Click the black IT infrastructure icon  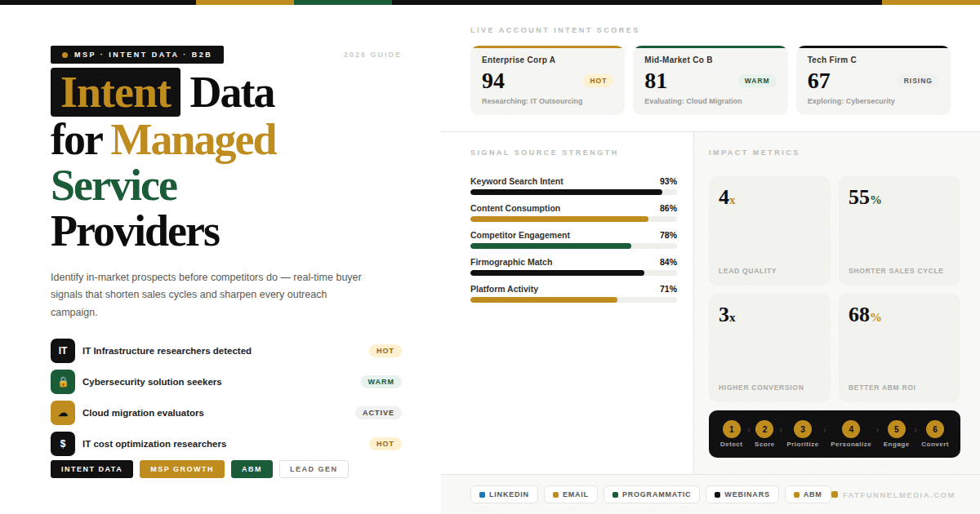[63, 351]
